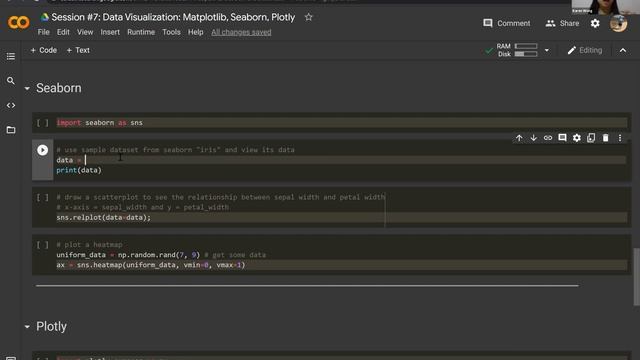Click the Seaborn heading text
The height and width of the screenshot is (360, 640).
[x=59, y=88]
